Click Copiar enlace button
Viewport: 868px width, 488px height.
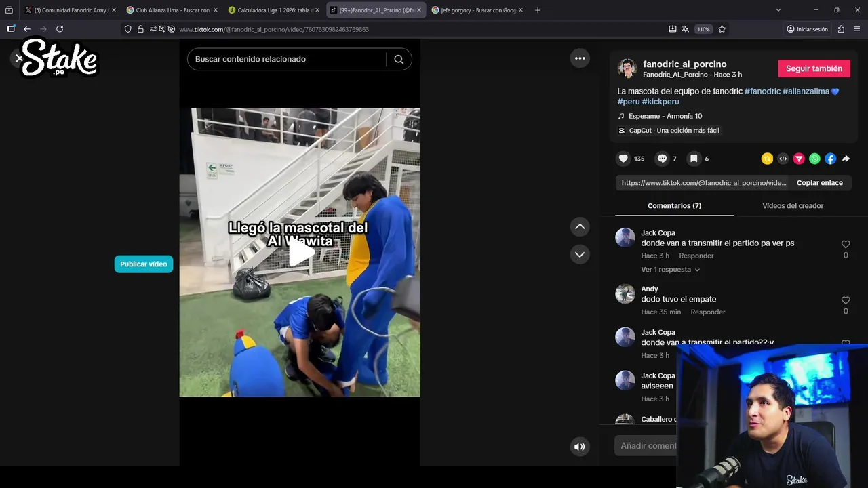click(x=820, y=183)
